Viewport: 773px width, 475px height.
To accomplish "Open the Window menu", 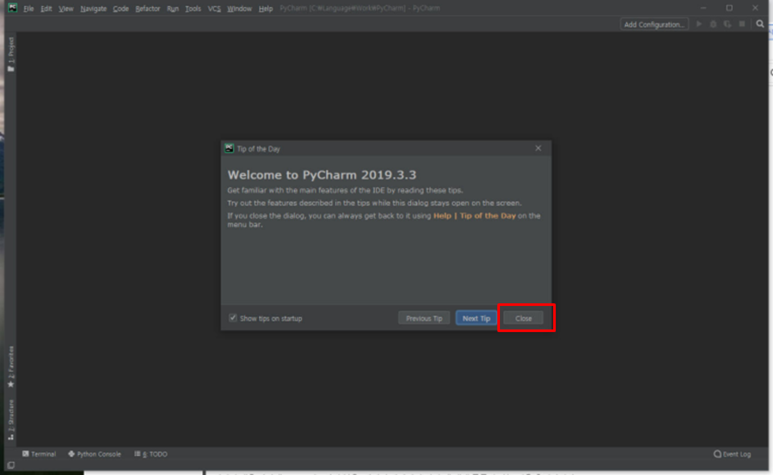I will tap(239, 8).
